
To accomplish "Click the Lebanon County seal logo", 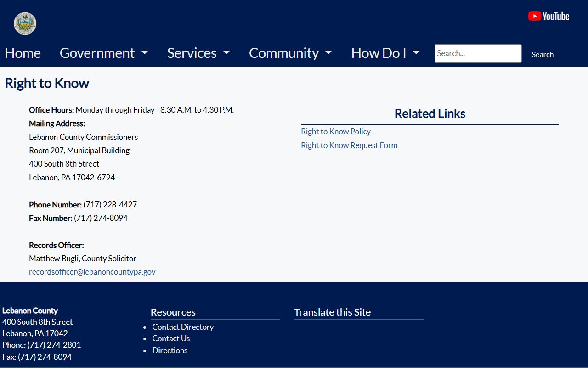I will pos(25,23).
